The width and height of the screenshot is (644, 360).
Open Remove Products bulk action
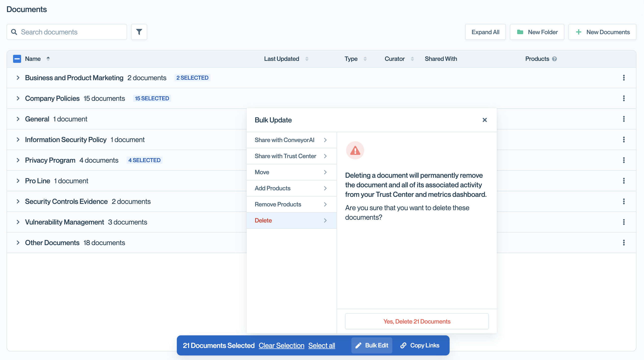tap(291, 204)
